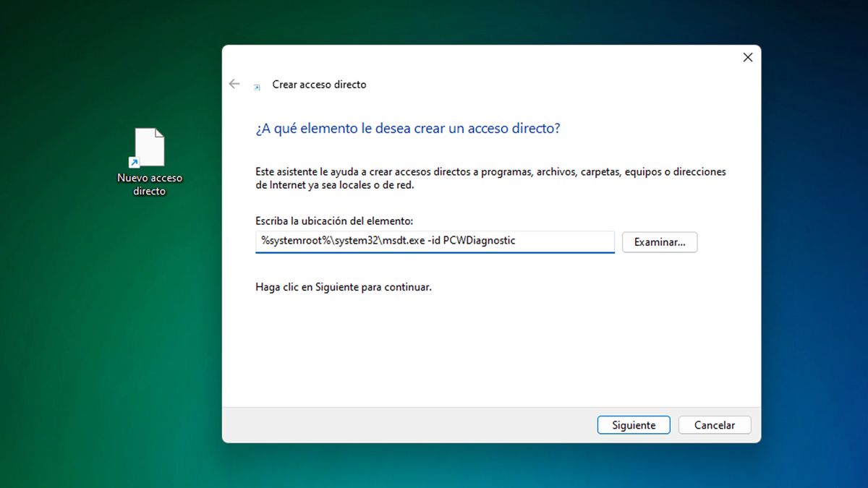Click the Nuevo acceso directo desktop label
Viewport: 868px width, 488px height.
[150, 184]
